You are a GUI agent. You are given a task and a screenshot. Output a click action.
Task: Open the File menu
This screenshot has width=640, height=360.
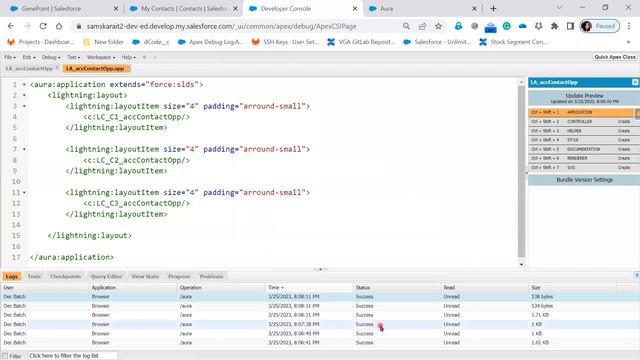pos(10,57)
